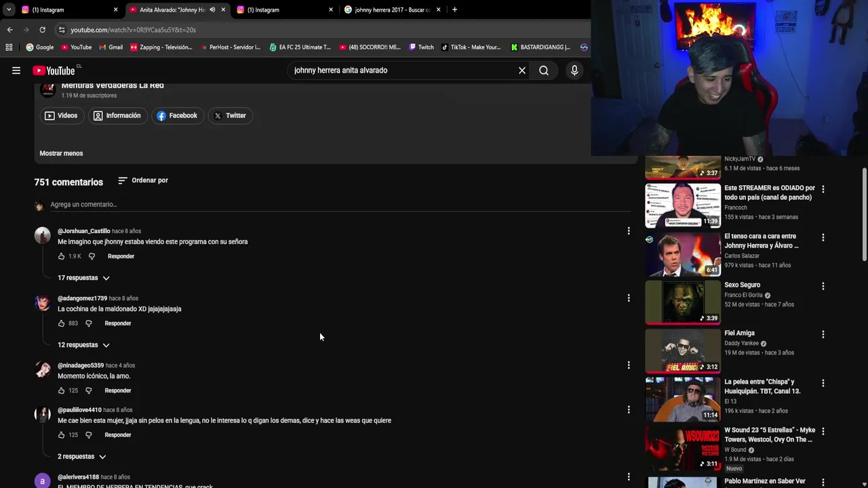868x488 pixels.
Task: Open the Zapping - Televisión bookmark
Action: point(161,47)
